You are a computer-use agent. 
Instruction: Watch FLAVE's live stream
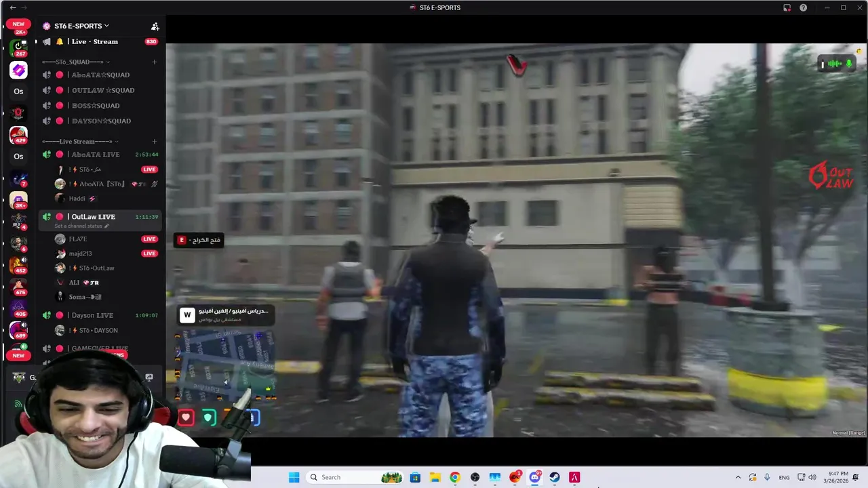point(150,239)
